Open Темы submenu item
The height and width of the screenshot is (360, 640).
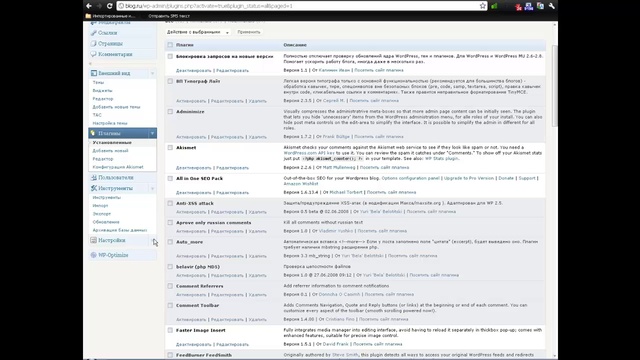(98, 82)
